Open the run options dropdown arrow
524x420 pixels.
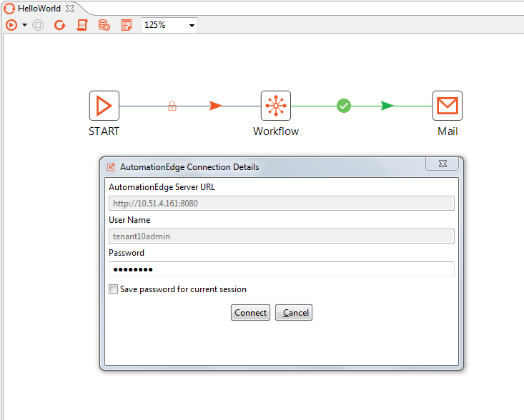(x=24, y=25)
